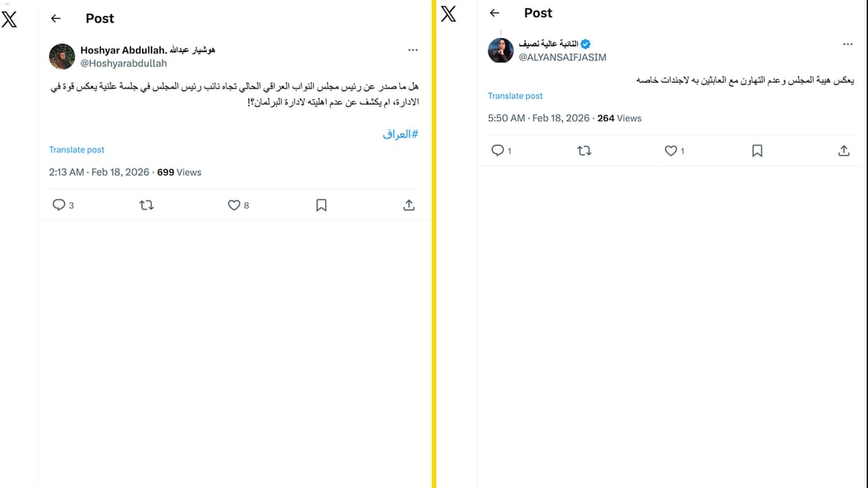Go back from the left Post view
868x488 pixels.
[55, 18]
